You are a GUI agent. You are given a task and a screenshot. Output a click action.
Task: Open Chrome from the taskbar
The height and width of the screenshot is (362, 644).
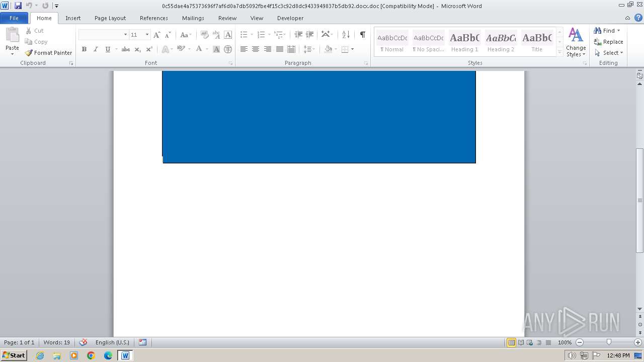click(91, 355)
